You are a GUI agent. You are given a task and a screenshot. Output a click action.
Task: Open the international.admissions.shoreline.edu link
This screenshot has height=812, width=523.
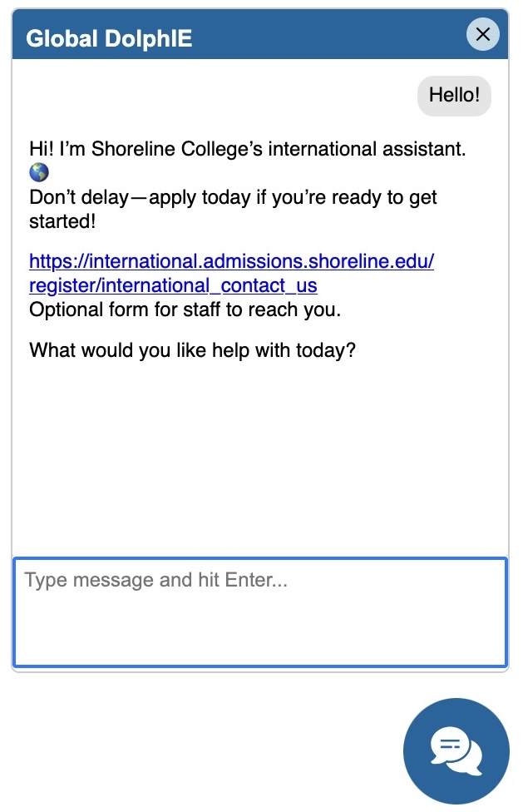point(231,262)
